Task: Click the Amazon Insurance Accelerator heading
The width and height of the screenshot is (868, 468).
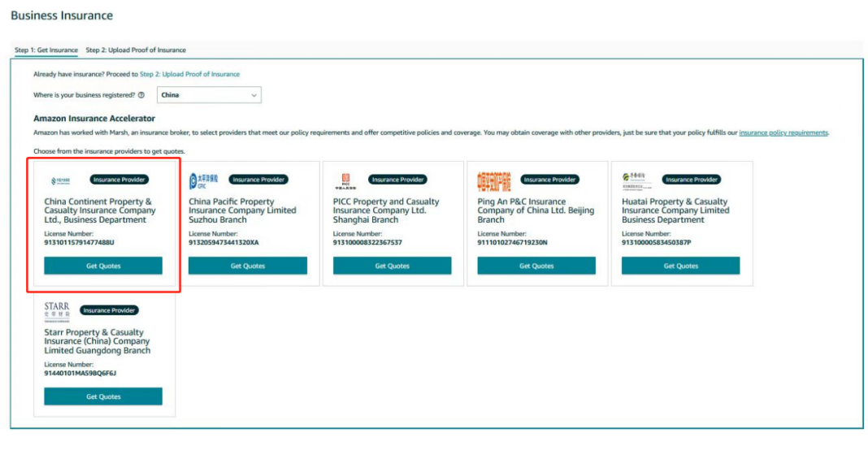Action: [x=94, y=119]
